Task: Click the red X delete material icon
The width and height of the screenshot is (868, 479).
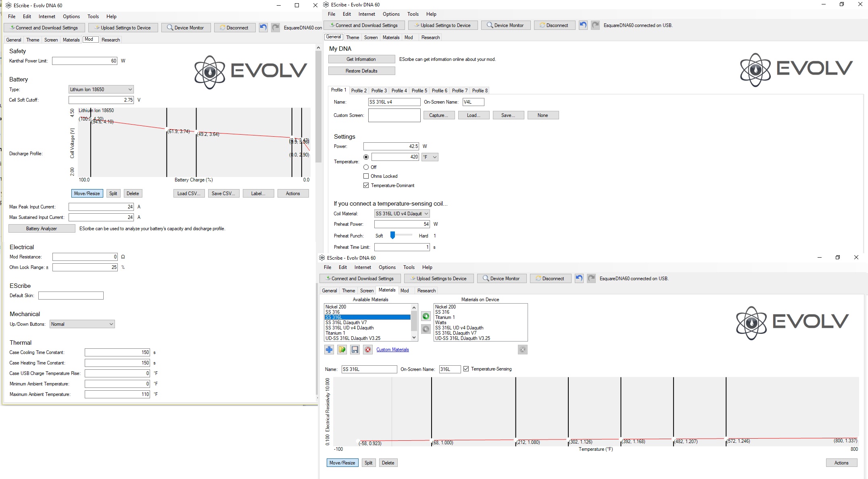Action: 368,350
